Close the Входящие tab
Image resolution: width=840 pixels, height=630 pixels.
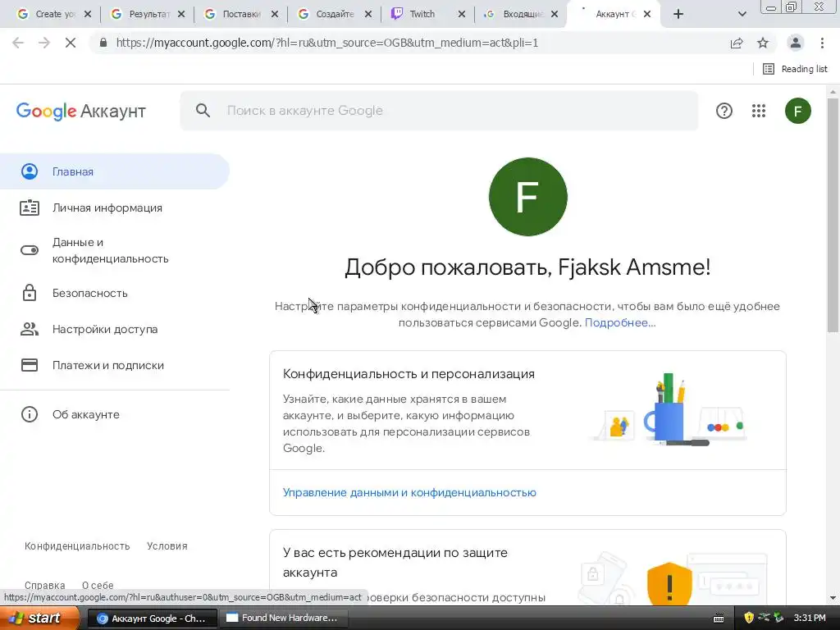click(x=555, y=14)
